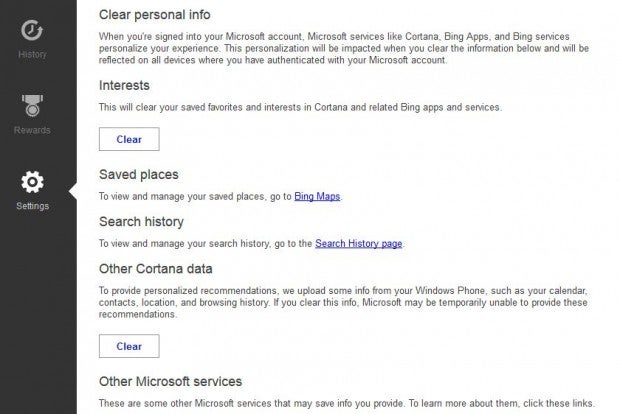
Task: Select the Settings gear icon
Action: coord(32,182)
